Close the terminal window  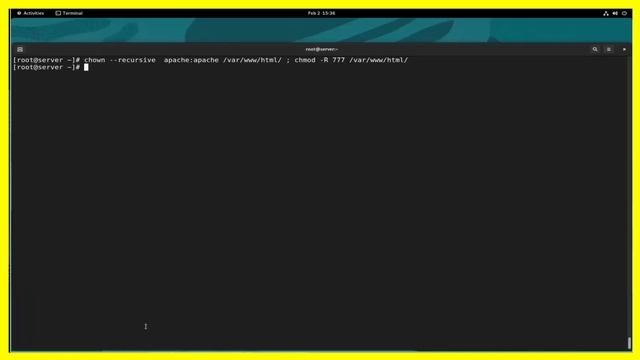coord(624,49)
